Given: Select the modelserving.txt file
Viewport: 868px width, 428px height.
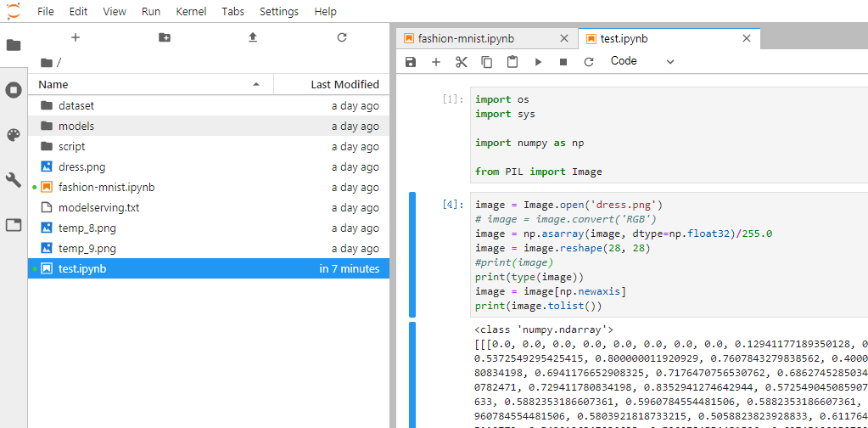Looking at the screenshot, I should coord(209,208).
